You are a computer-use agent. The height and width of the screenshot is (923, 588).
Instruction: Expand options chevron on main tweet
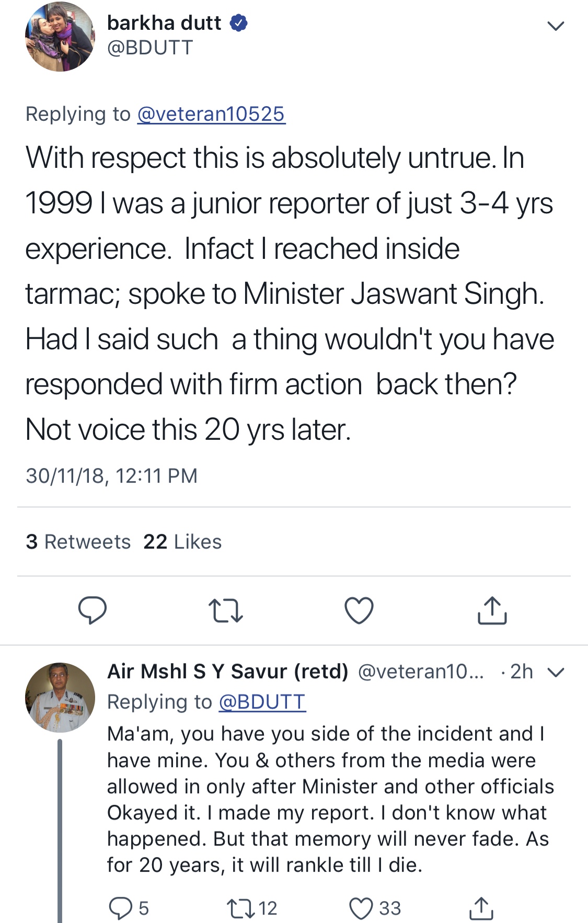tap(555, 26)
